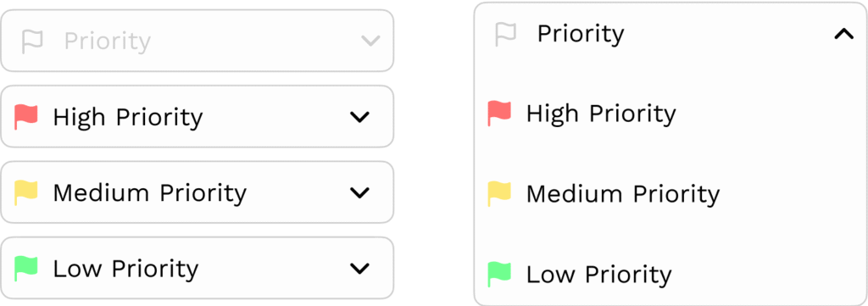Click the grayed-out chevron on the placeholder Priority box
The image size is (868, 306).
tap(370, 41)
